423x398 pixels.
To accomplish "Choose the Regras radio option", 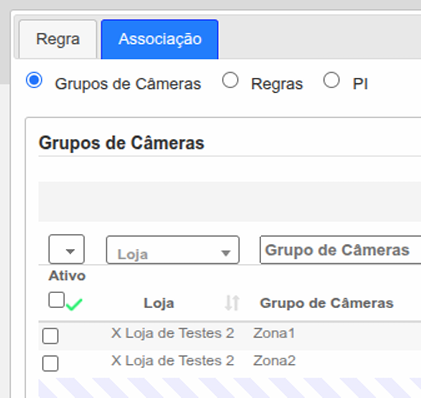I will point(230,80).
